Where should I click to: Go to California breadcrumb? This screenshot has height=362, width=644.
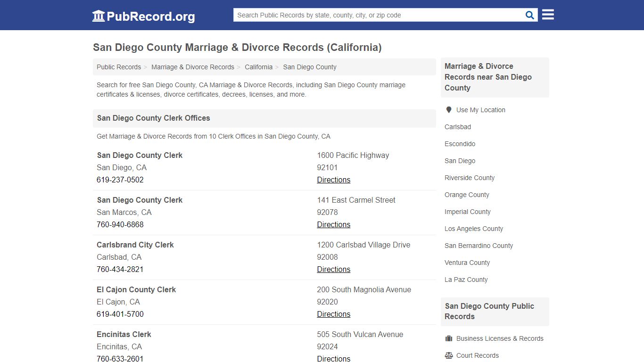click(258, 67)
